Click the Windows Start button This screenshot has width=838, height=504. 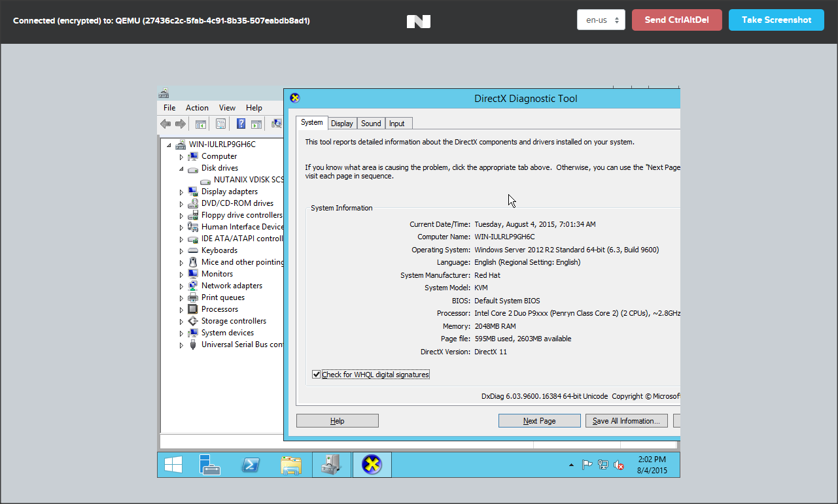click(173, 465)
